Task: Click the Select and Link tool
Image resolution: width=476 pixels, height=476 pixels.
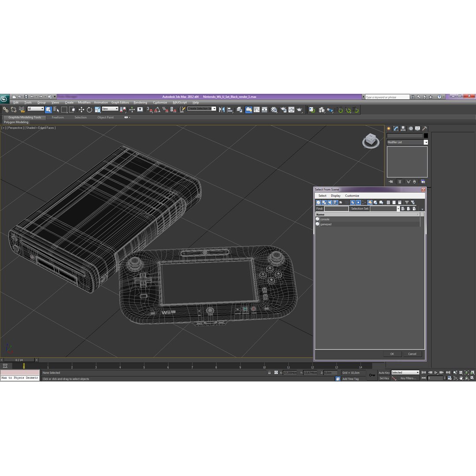Action: tap(5, 110)
